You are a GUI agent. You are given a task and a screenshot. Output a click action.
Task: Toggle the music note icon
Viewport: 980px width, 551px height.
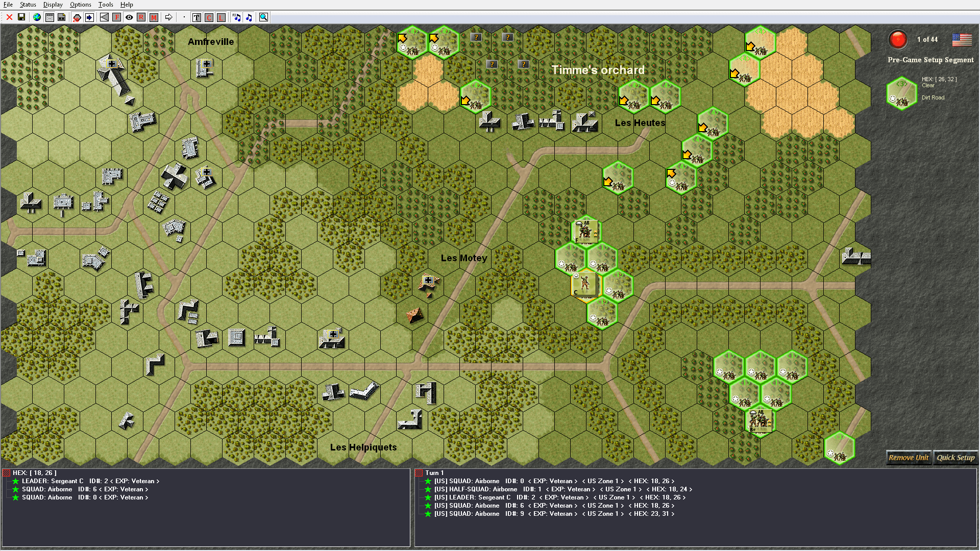[x=249, y=17]
